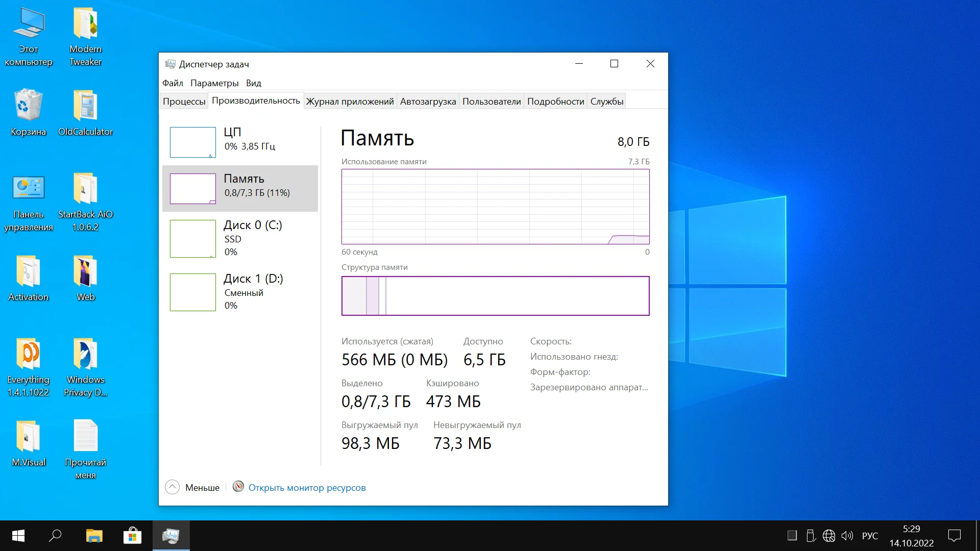Screen dimensions: 980x551
Task: Click the taskbar search magnifier icon
Action: (x=55, y=536)
